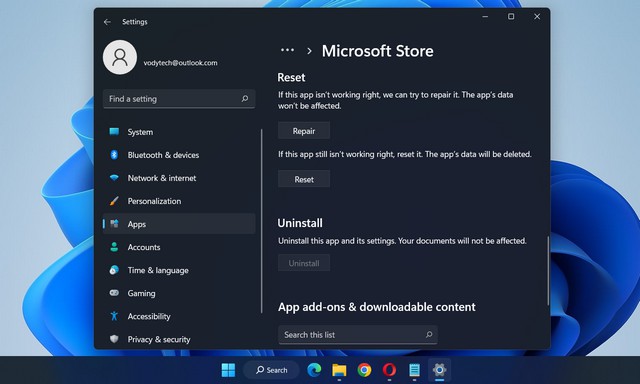Screen dimensions: 640x384
Task: Click the Wi-Fi icon in sidebar
Action: click(114, 178)
